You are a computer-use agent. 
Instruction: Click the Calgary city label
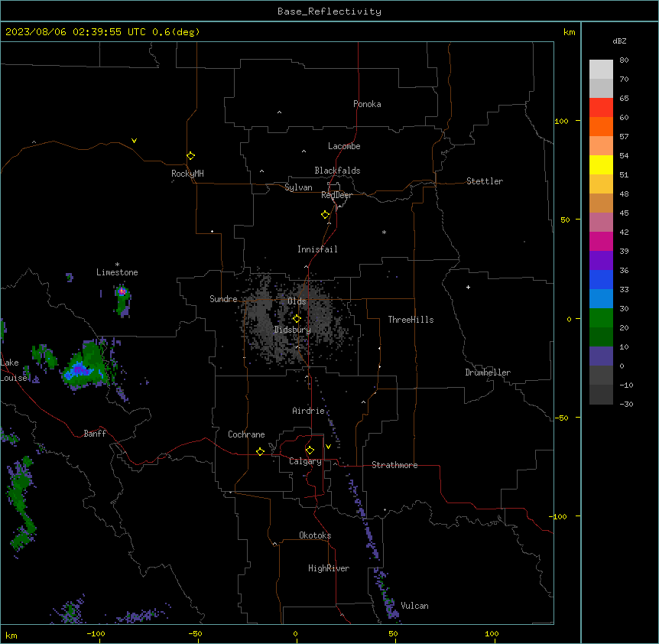click(305, 461)
